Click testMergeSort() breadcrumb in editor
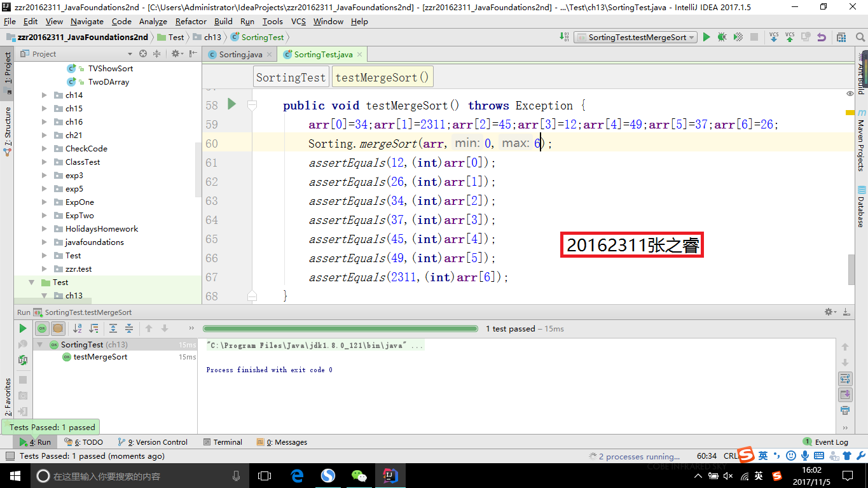 point(382,78)
